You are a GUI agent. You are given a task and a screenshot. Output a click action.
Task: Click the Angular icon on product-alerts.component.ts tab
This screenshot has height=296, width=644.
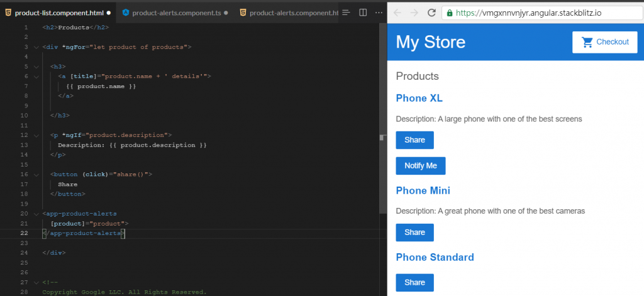126,13
